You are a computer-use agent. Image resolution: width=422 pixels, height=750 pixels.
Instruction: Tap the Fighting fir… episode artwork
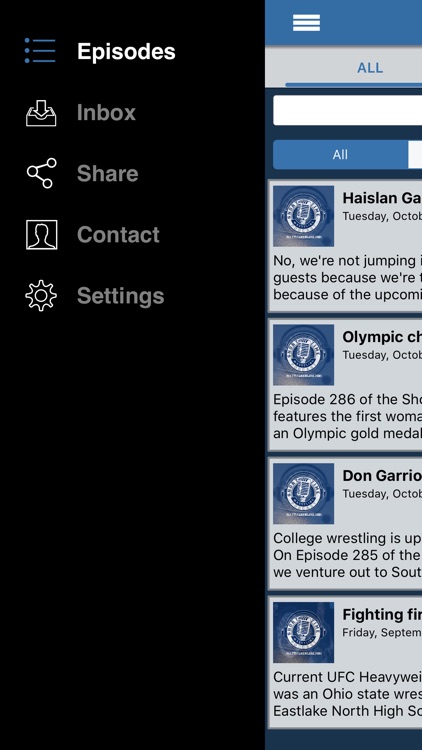coord(303,632)
